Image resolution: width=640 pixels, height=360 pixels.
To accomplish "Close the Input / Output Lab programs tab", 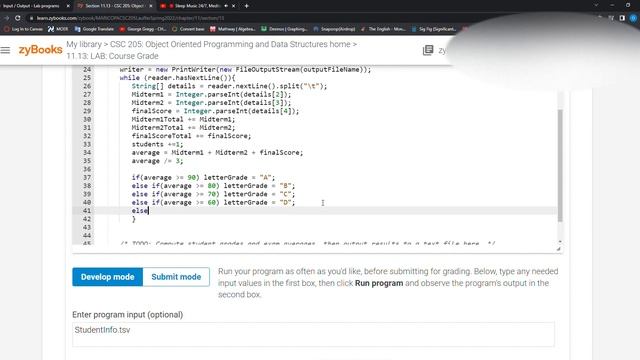I will coord(68,6).
